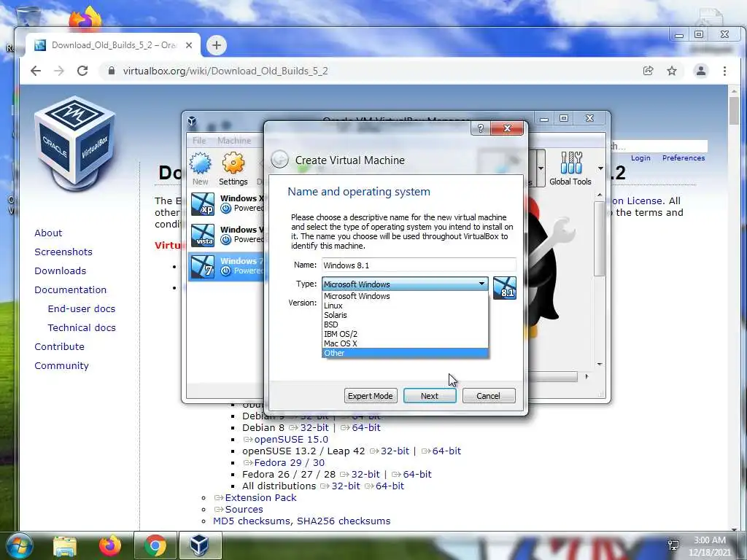Open the Contribute link in sidebar
This screenshot has height=560, width=747.
pyautogui.click(x=59, y=346)
